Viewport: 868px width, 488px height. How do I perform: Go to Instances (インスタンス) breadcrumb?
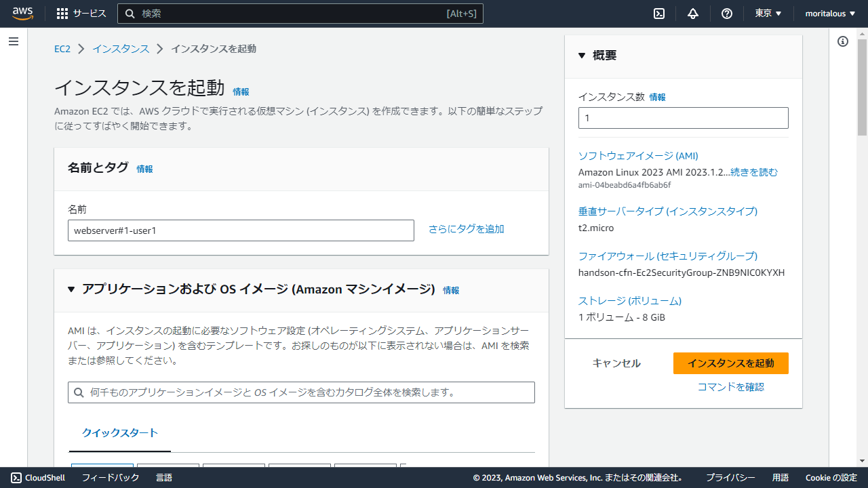121,49
